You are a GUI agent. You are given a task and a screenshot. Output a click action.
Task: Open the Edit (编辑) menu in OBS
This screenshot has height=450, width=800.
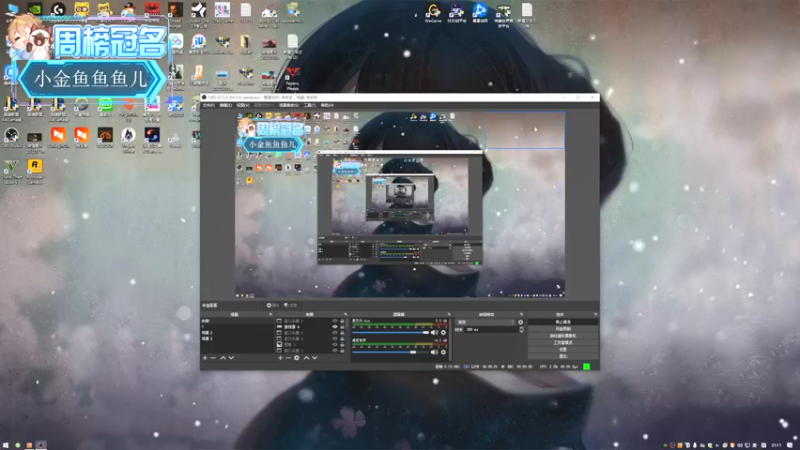(226, 105)
